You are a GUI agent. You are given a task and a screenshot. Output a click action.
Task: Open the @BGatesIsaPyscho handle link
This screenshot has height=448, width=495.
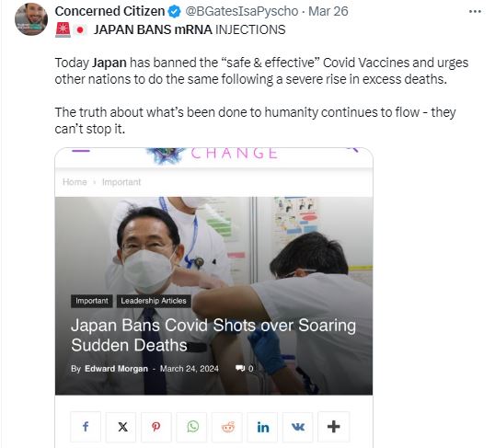[x=241, y=11]
